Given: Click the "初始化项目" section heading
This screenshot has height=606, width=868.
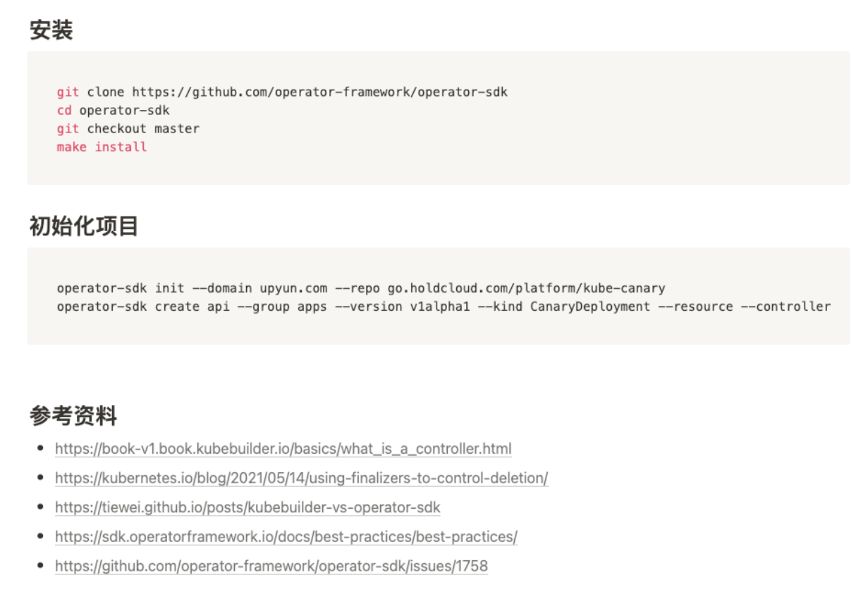Looking at the screenshot, I should point(84,226).
